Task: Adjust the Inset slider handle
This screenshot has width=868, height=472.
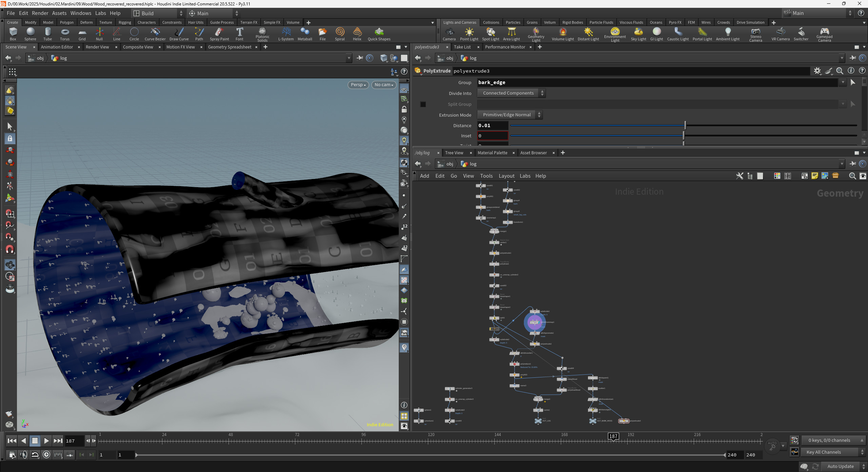Action: tap(684, 136)
